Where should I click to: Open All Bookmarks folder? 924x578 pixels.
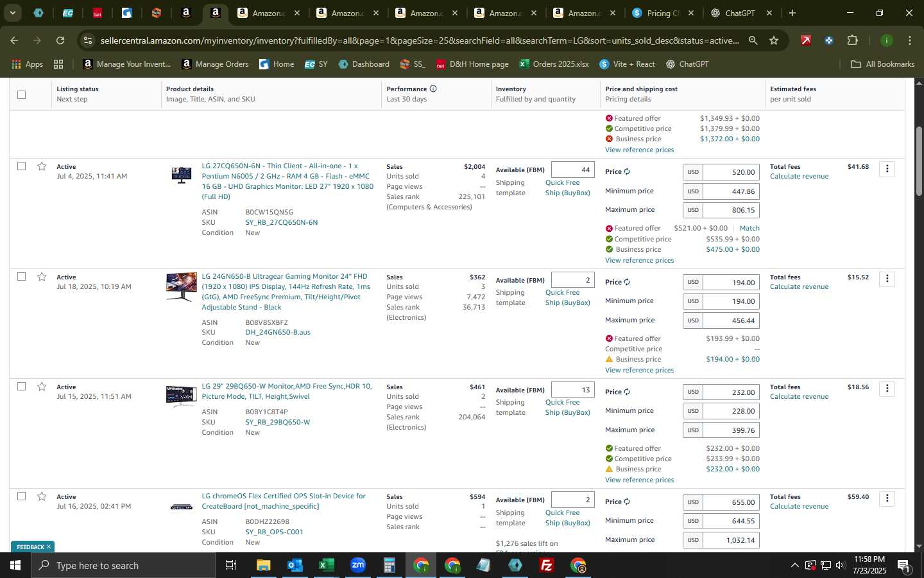click(882, 64)
